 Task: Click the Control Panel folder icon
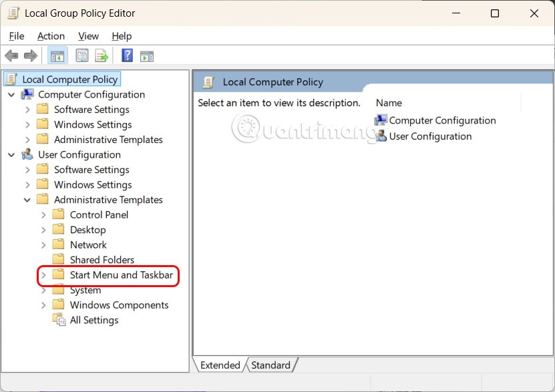[58, 214]
